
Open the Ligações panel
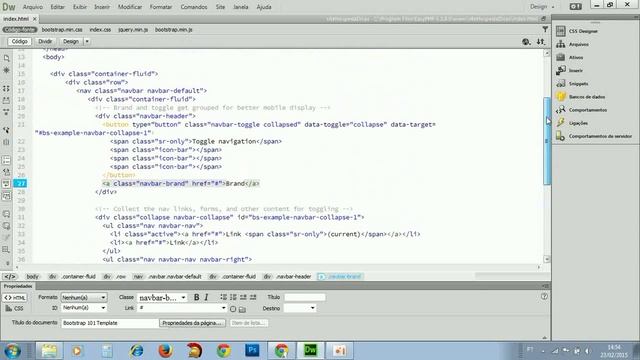point(572,123)
